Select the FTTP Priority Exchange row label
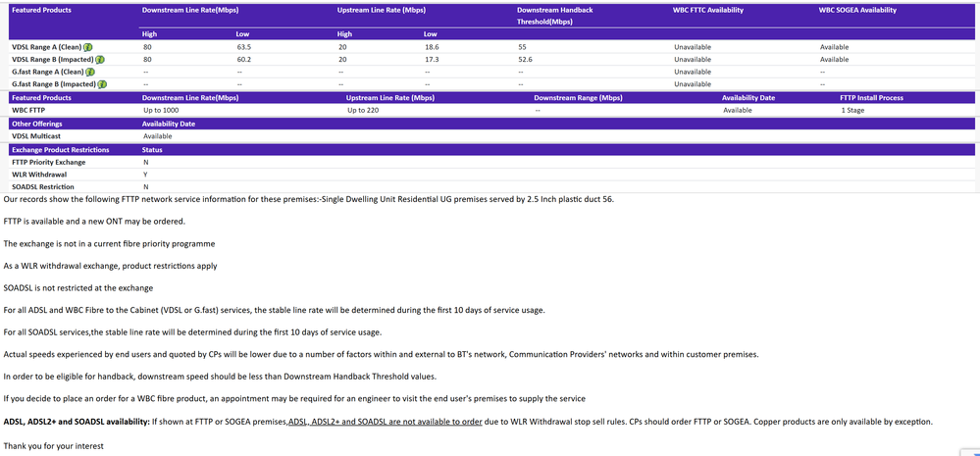This screenshot has width=980, height=456. (49, 163)
